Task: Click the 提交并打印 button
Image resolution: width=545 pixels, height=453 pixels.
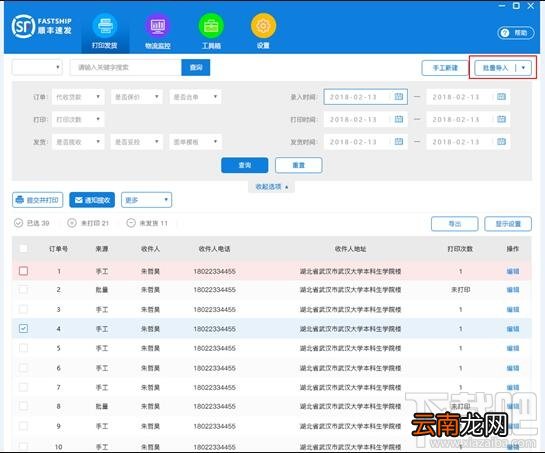Action: click(38, 200)
